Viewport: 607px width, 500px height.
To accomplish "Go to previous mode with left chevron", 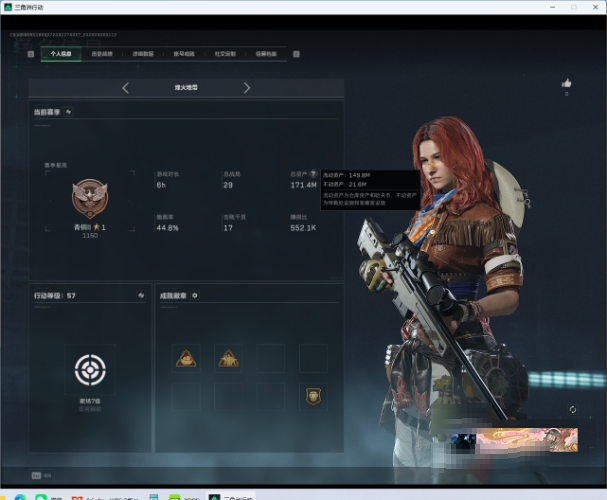I will [x=125, y=88].
